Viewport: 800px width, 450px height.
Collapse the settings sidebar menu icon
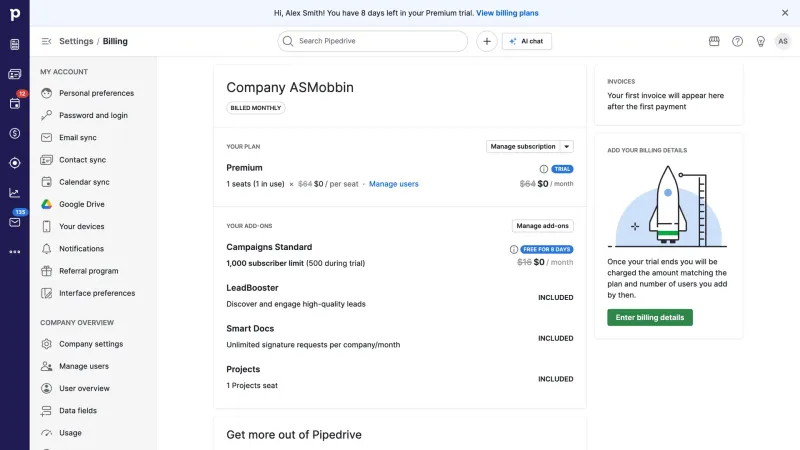click(46, 41)
